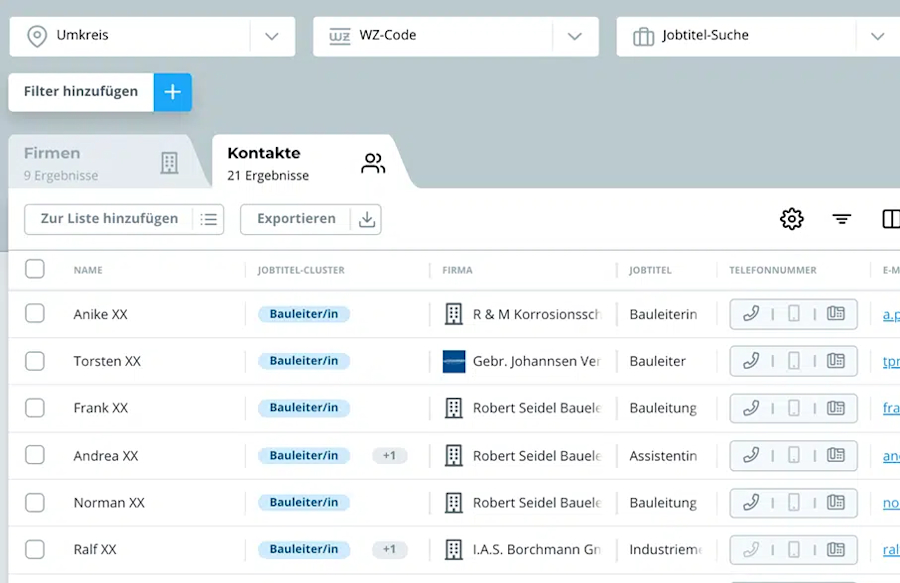Open email link for Anike XX
The image size is (900, 583).
[x=891, y=314]
